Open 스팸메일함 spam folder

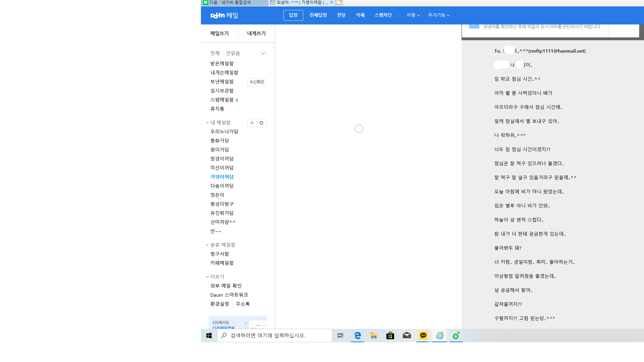222,100
